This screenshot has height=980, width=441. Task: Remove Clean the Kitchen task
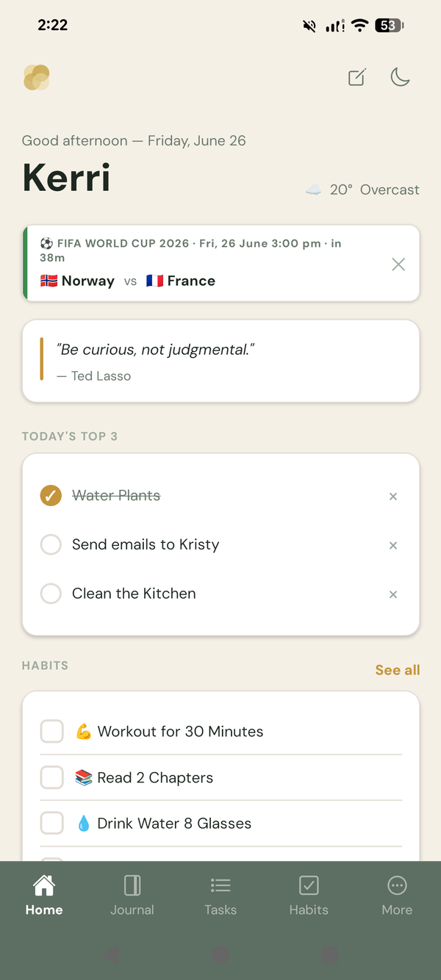[x=393, y=594]
